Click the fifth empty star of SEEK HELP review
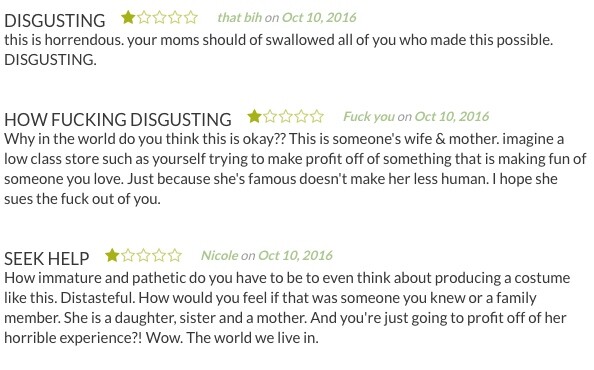 [175, 256]
